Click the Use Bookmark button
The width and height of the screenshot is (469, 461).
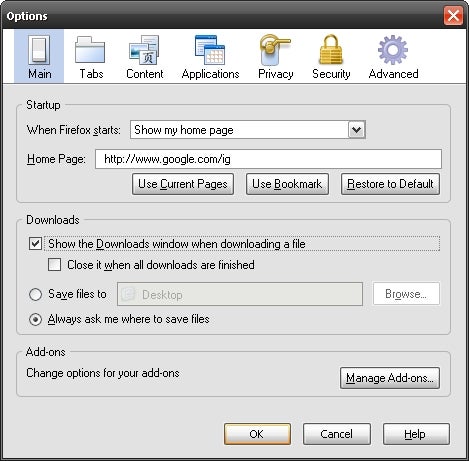287,184
